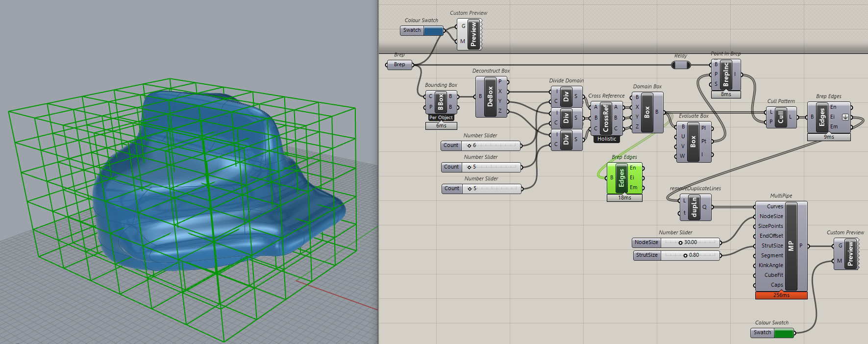Select the BrepInc Point In Brep component

[726, 74]
